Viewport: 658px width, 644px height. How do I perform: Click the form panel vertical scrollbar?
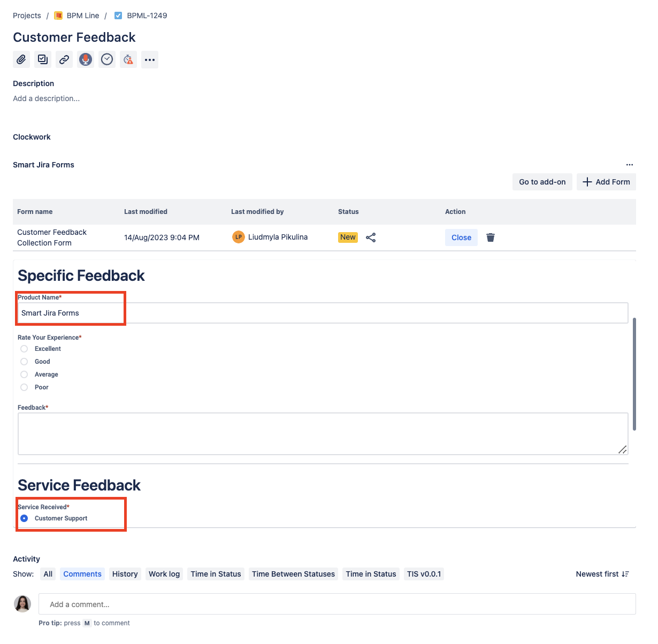click(x=634, y=374)
